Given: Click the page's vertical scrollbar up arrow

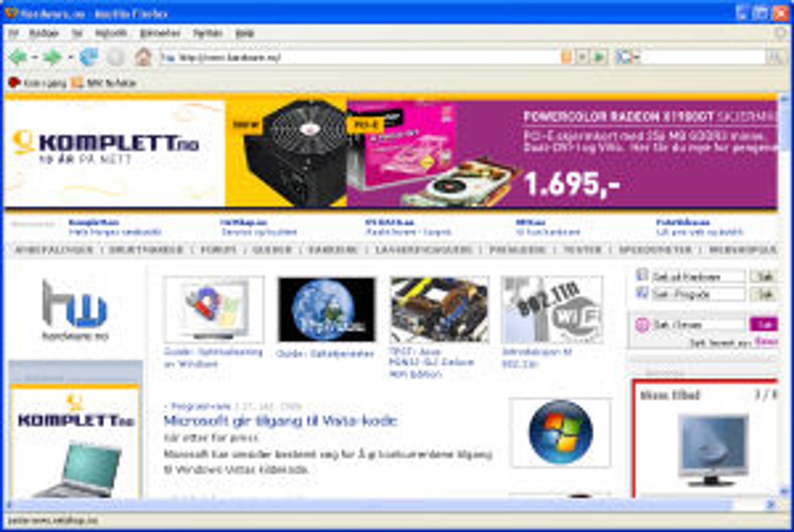Looking at the screenshot, I should pos(784,99).
